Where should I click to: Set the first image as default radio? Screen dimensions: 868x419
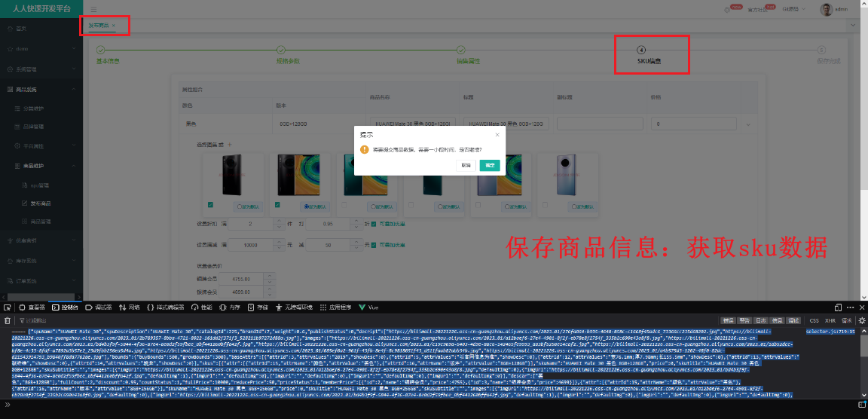[249, 206]
